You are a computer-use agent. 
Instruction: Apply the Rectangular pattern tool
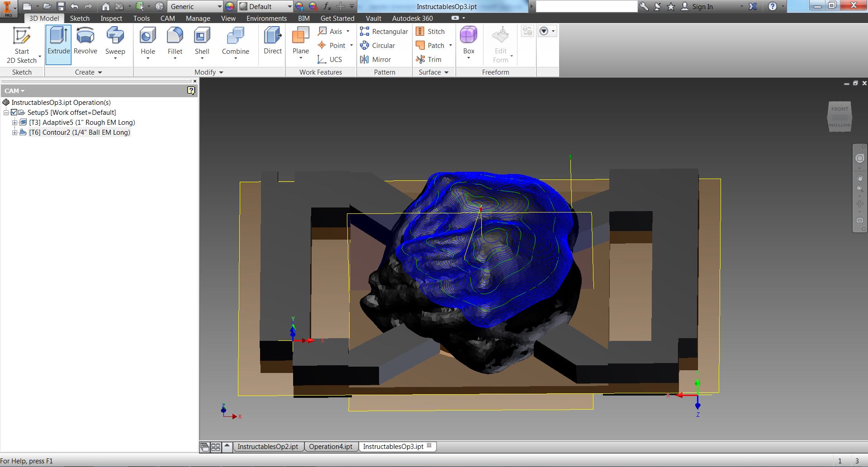pyautogui.click(x=384, y=31)
